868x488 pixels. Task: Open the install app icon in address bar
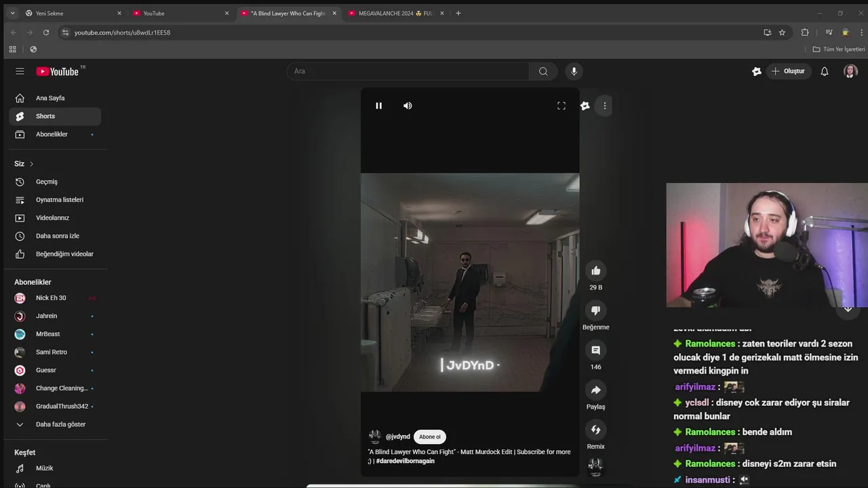coord(767,33)
